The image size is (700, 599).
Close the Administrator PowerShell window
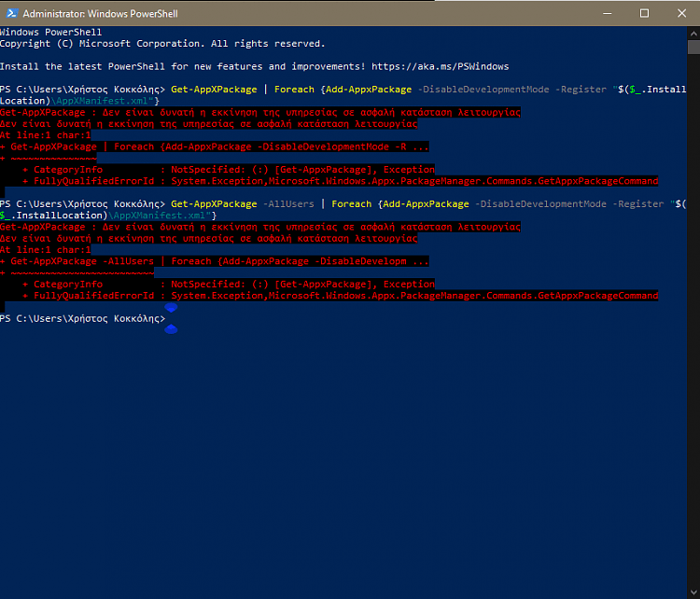(x=681, y=13)
